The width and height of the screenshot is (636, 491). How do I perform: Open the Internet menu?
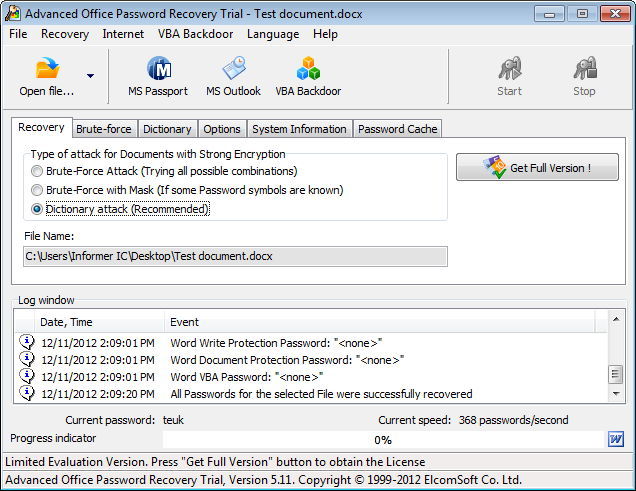pos(123,34)
